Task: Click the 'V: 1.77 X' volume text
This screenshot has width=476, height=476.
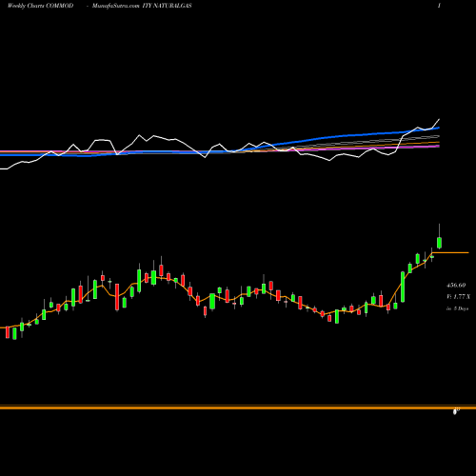Action: (x=458, y=297)
